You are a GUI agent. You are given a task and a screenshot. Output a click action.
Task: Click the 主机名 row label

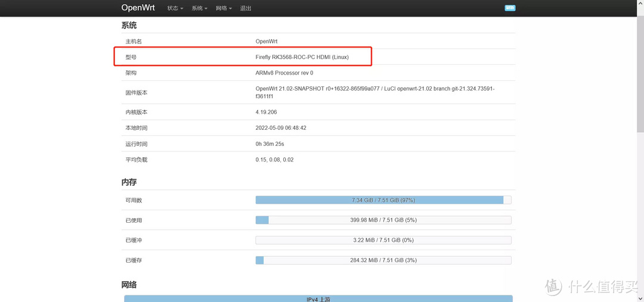coord(134,42)
